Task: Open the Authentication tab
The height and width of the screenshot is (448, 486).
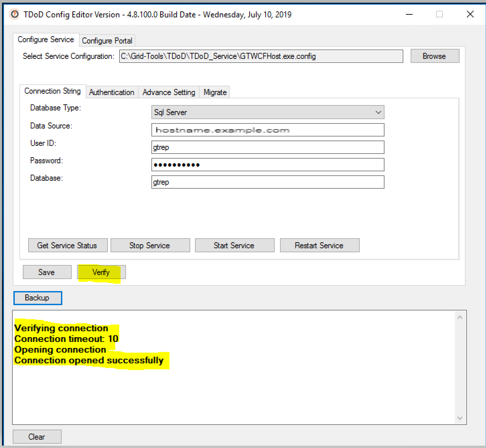Action: pyautogui.click(x=112, y=92)
